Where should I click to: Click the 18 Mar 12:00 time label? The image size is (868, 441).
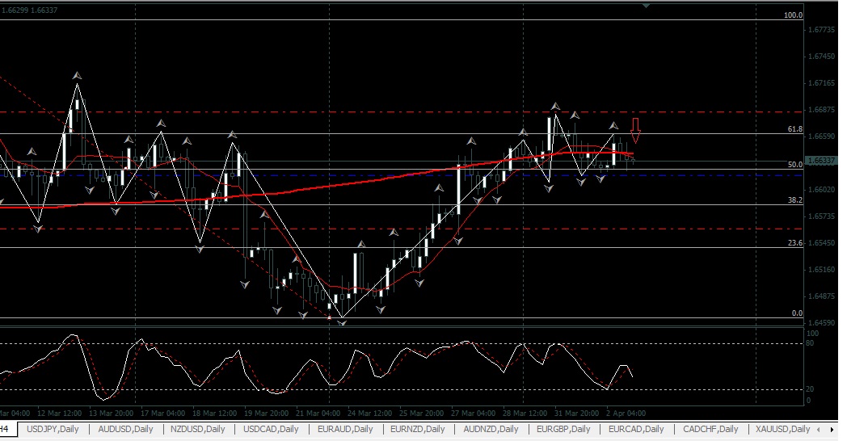pos(214,414)
